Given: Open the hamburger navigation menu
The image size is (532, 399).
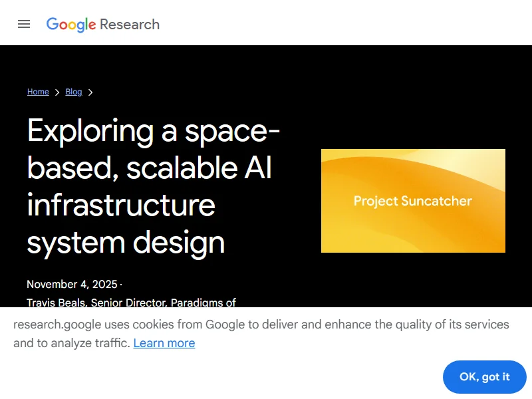Looking at the screenshot, I should point(24,24).
